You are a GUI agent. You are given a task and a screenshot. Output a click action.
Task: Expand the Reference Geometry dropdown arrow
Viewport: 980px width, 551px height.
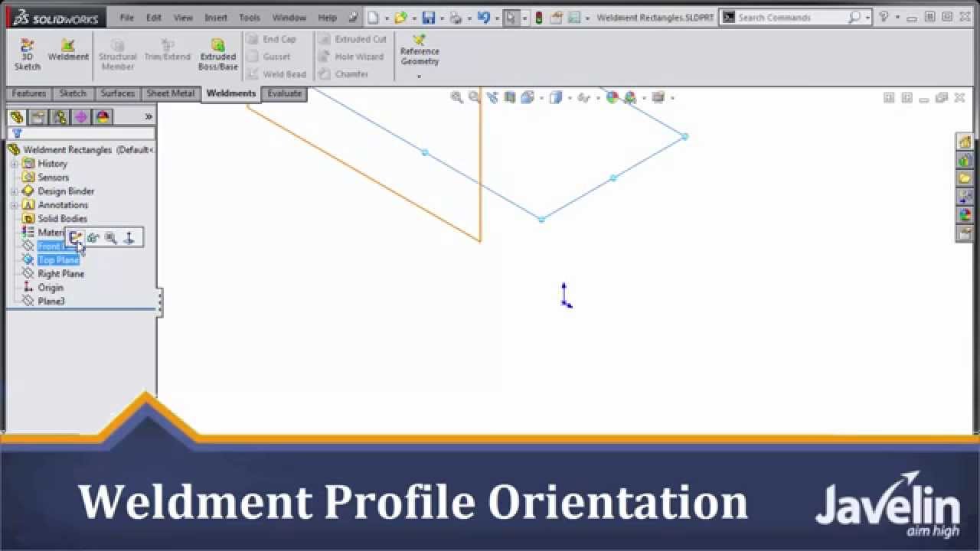pos(419,77)
